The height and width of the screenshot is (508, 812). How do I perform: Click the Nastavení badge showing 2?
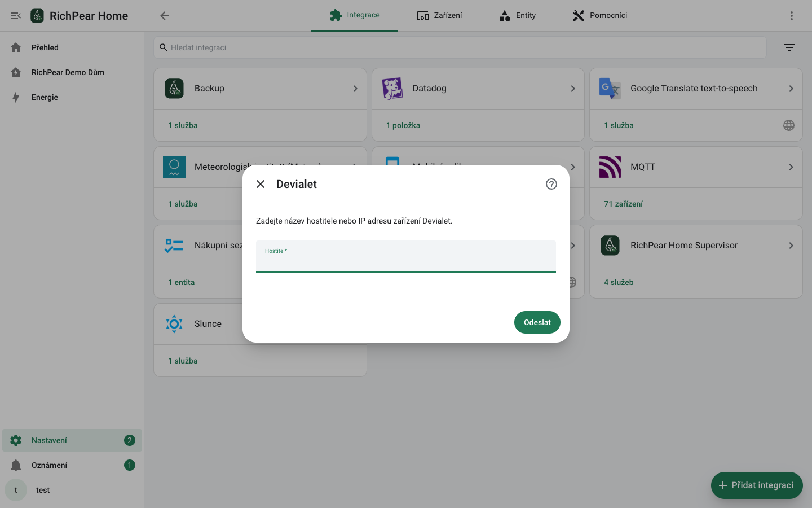(130, 440)
